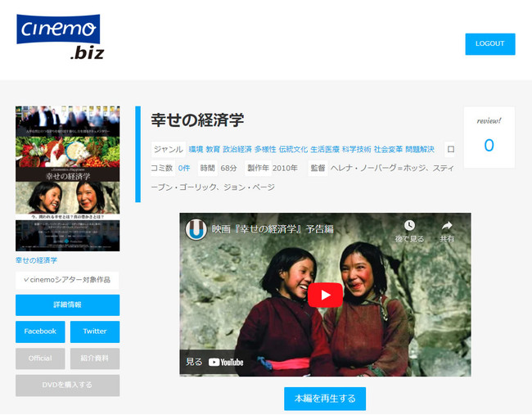Click the 本編を再生する button
The image size is (532, 415).
(325, 399)
